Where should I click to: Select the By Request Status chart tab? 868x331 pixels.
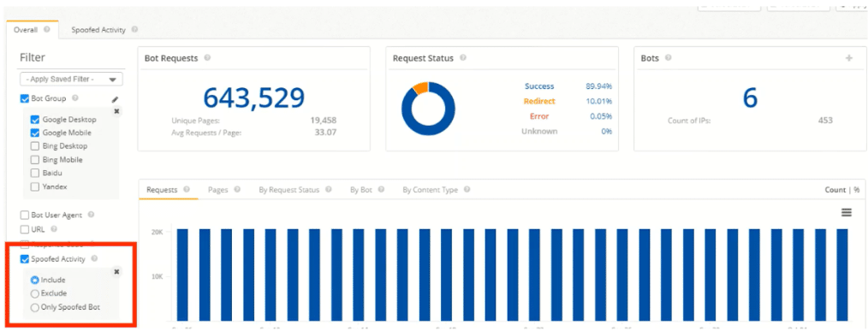[x=289, y=190]
